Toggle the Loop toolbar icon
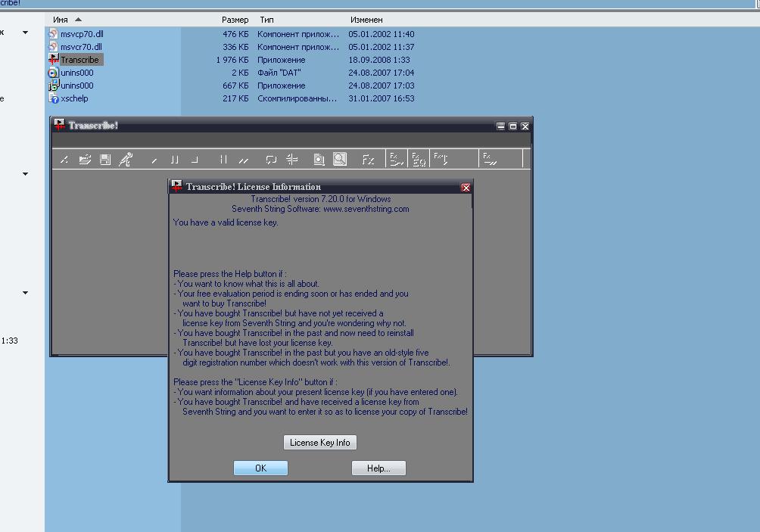760x532 pixels. [x=271, y=160]
